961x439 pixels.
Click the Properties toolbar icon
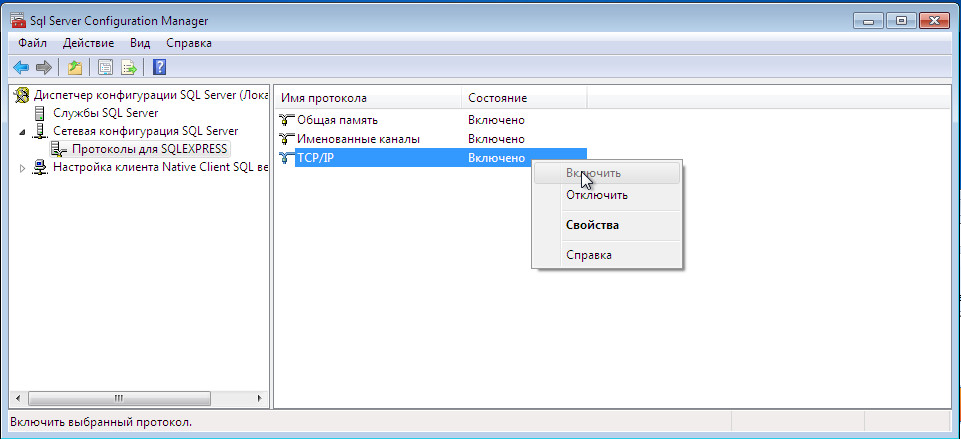(106, 67)
